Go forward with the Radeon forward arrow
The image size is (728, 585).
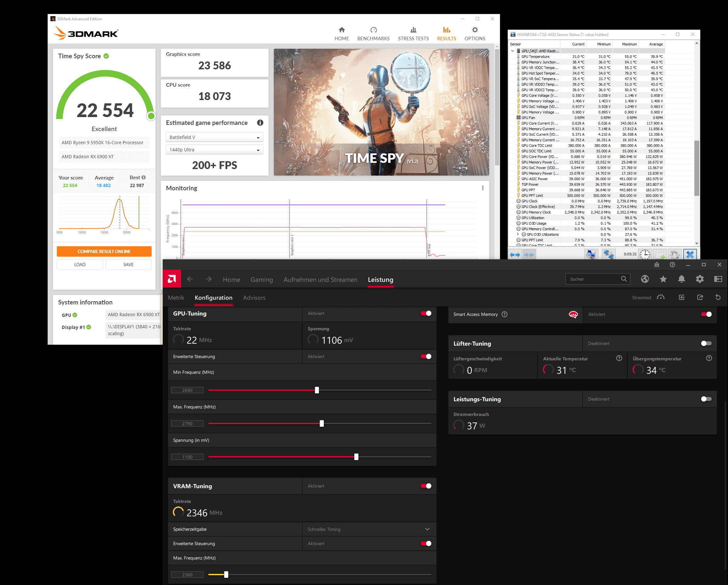point(209,279)
